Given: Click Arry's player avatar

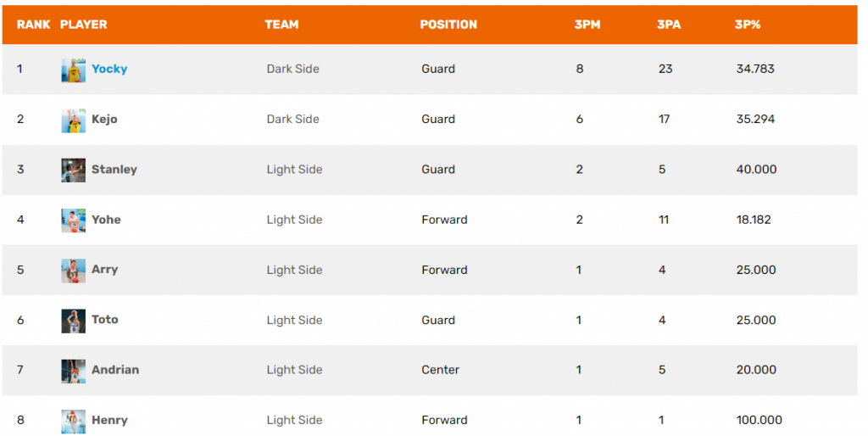Looking at the screenshot, I should point(73,270).
